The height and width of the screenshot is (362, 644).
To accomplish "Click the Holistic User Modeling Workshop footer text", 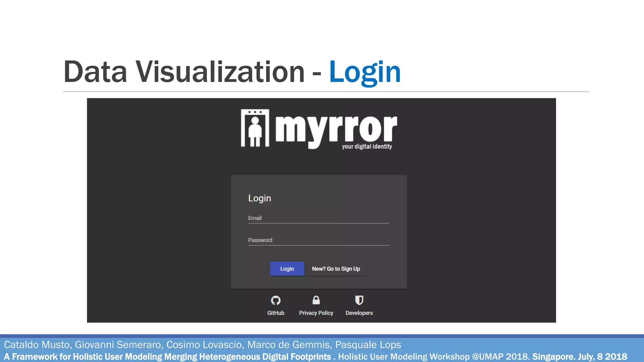I will [433, 357].
